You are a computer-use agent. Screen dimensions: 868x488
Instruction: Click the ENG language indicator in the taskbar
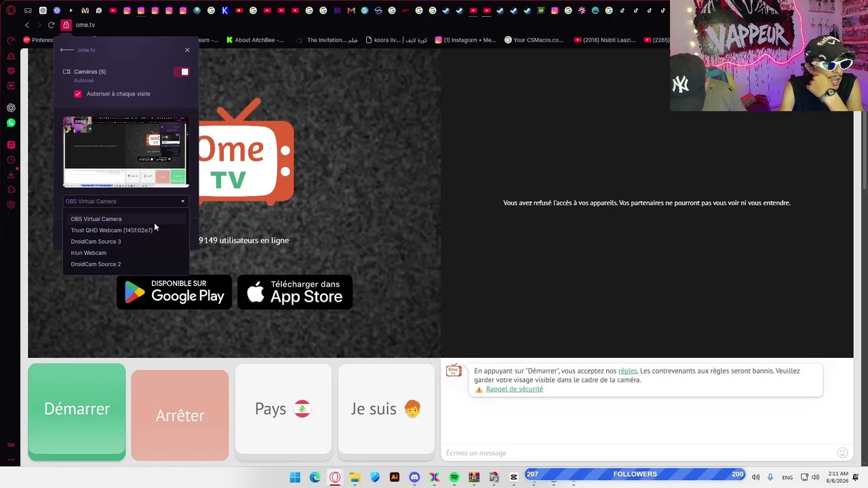coord(787,477)
